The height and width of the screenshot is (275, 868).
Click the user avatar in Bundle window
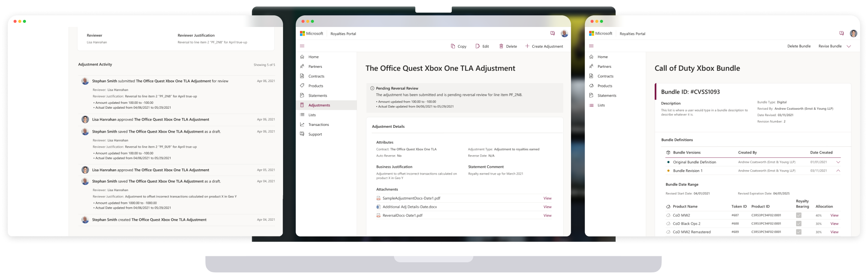(853, 33)
